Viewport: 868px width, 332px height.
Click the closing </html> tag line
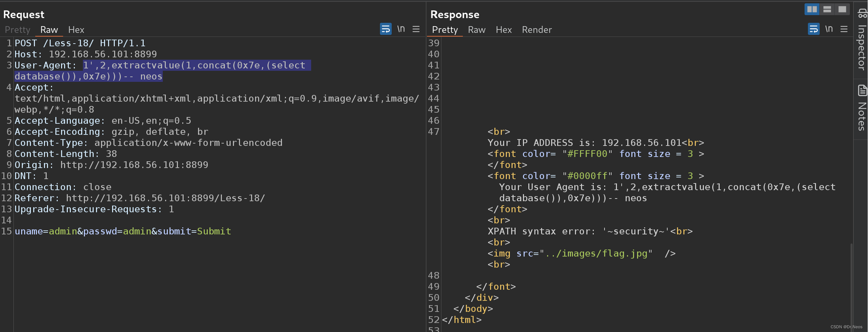(462, 320)
